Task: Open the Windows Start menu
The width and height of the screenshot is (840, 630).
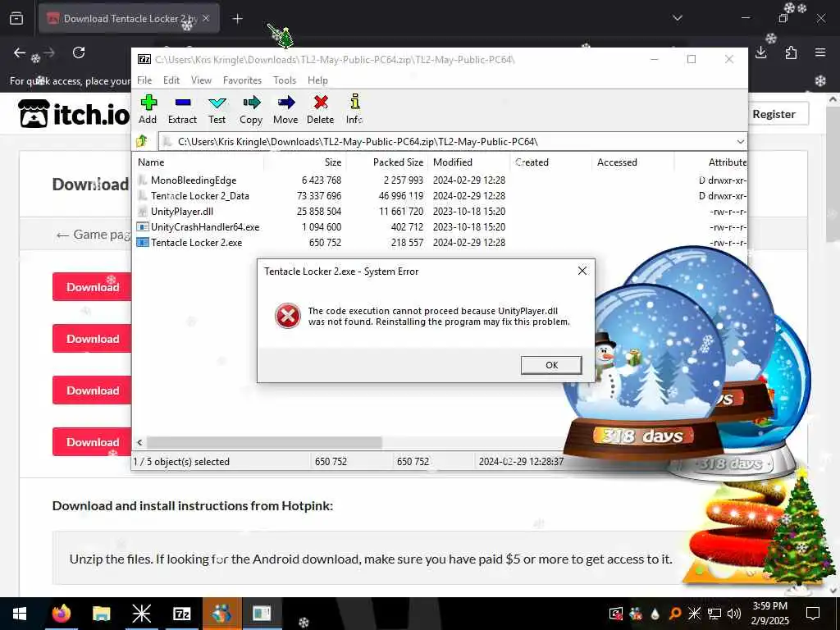Action: [20, 614]
